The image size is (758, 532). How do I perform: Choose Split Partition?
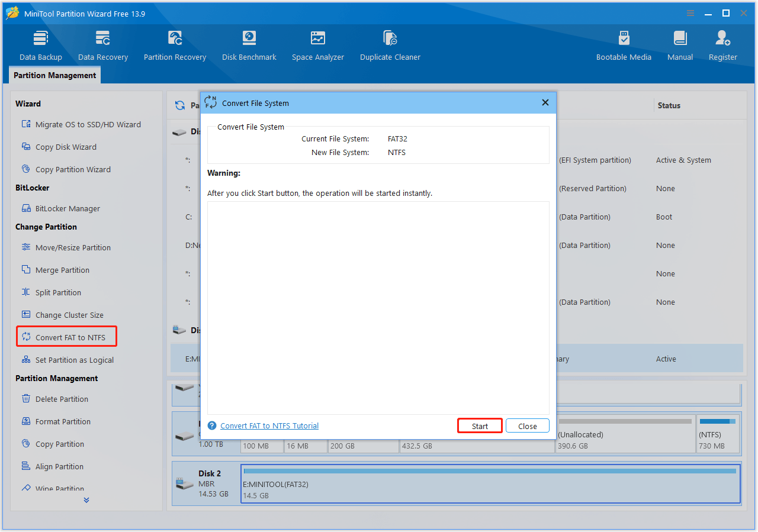(x=51, y=292)
